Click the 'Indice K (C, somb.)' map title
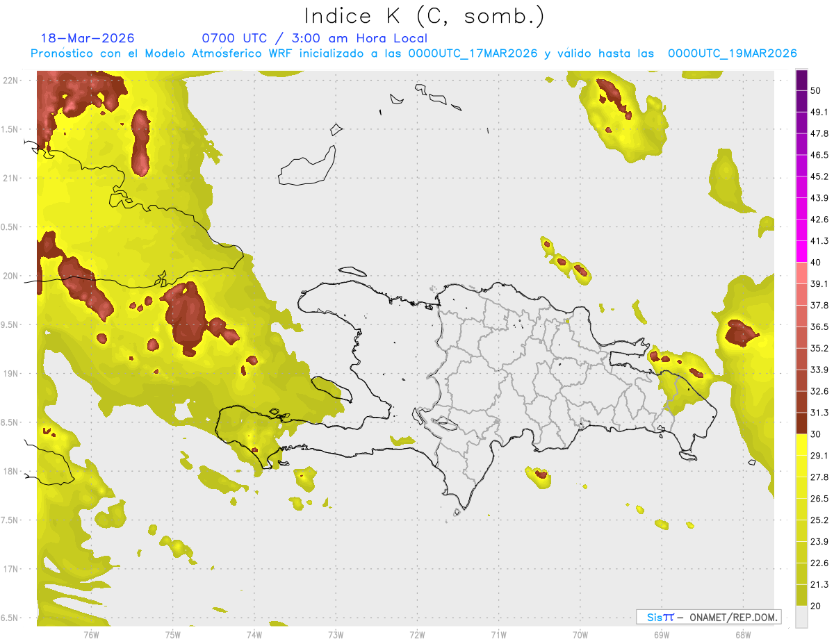Viewport: 834px width, 644px height. click(x=425, y=16)
